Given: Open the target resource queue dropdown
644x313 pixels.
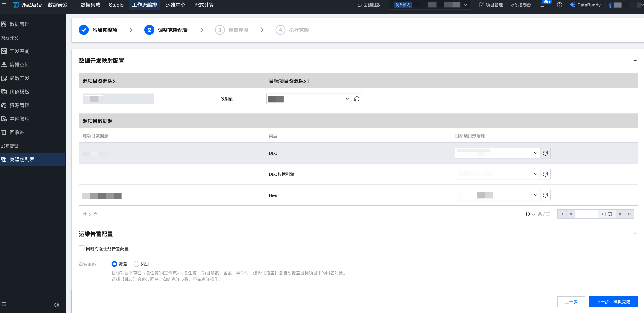Looking at the screenshot, I should (x=309, y=99).
